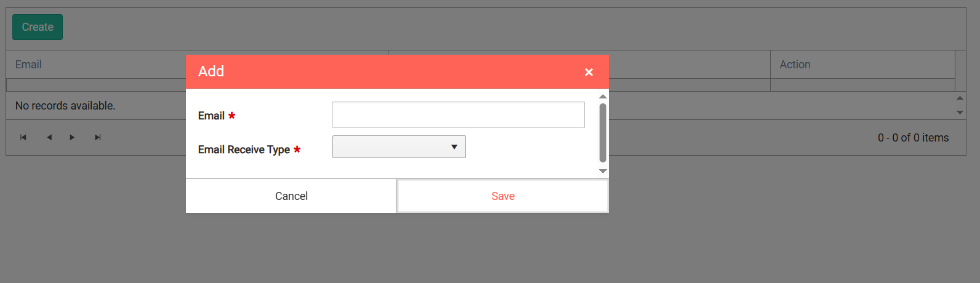980x283 pixels.
Task: Open the Email Receive Type dropdown
Action: pyautogui.click(x=399, y=146)
